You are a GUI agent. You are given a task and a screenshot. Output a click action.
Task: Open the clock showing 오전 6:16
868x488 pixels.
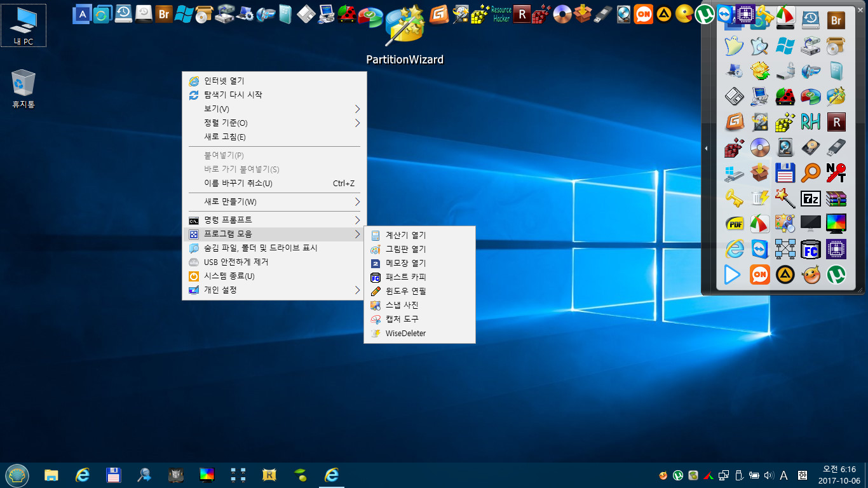point(839,475)
